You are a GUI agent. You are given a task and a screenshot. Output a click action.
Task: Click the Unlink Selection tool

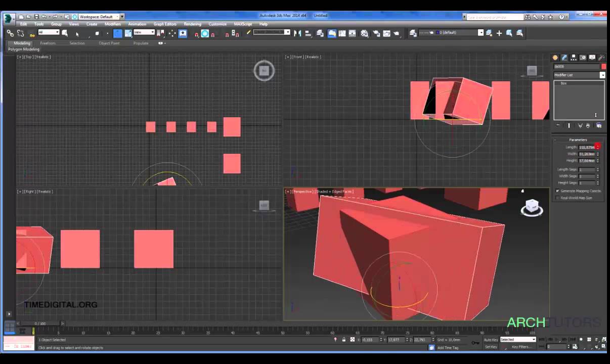tap(20, 33)
